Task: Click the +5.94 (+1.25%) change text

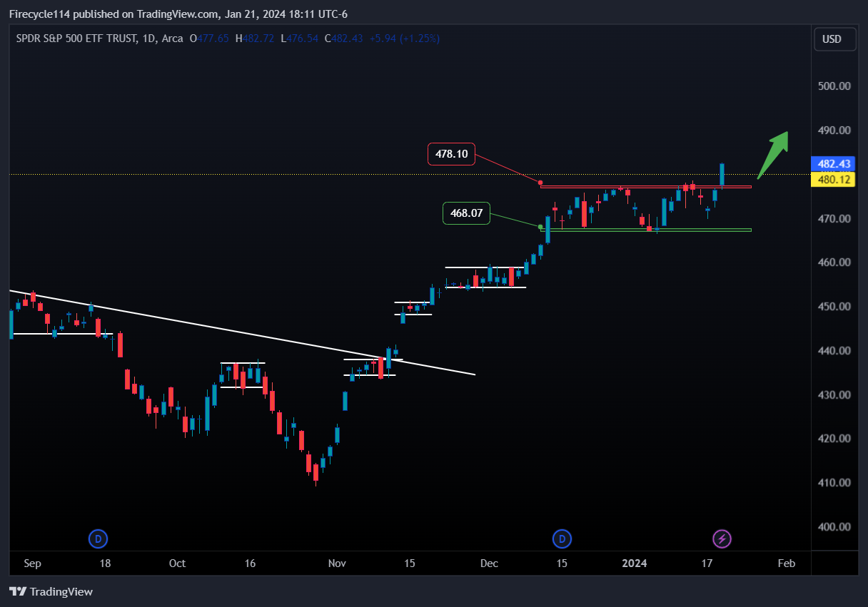Action: [405, 39]
